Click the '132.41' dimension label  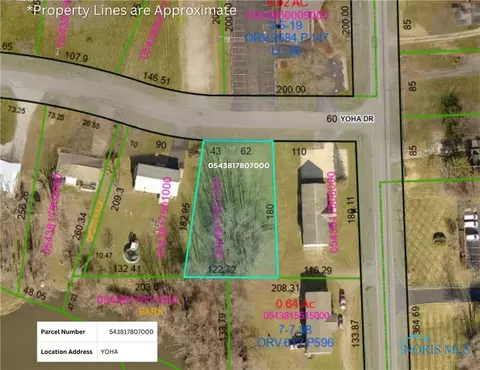(127, 268)
